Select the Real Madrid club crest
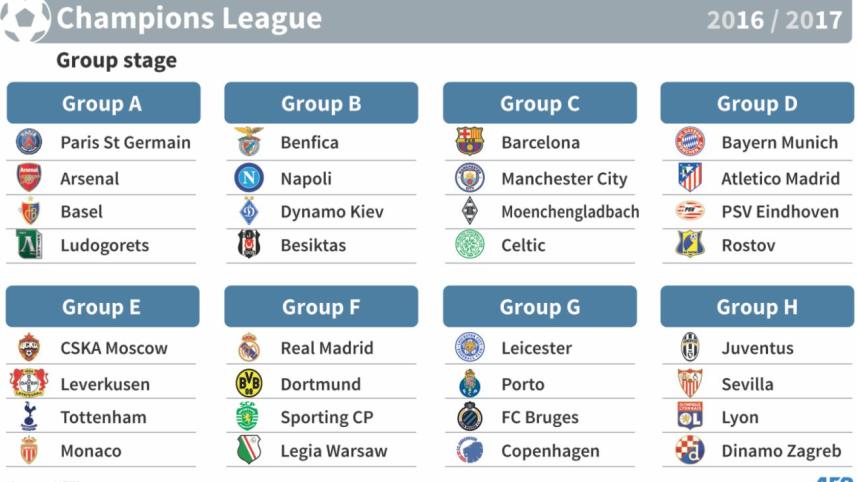The height and width of the screenshot is (482, 857). (248, 348)
